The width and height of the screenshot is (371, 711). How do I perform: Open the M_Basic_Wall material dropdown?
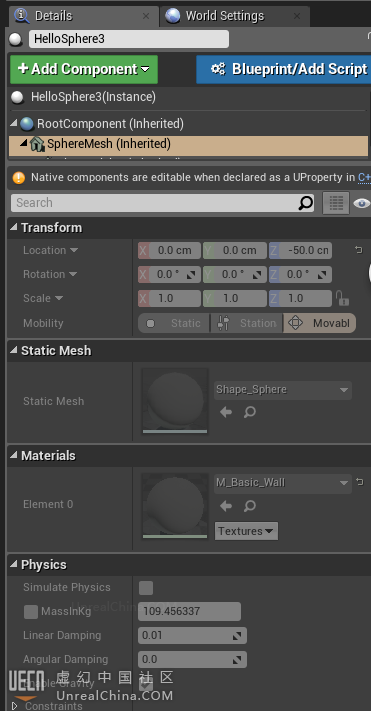[x=283, y=483]
